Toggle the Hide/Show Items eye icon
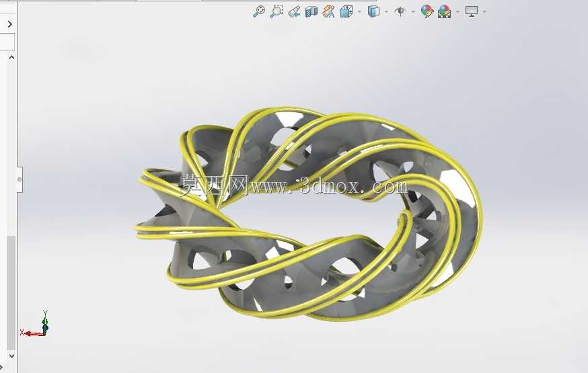 pos(400,11)
